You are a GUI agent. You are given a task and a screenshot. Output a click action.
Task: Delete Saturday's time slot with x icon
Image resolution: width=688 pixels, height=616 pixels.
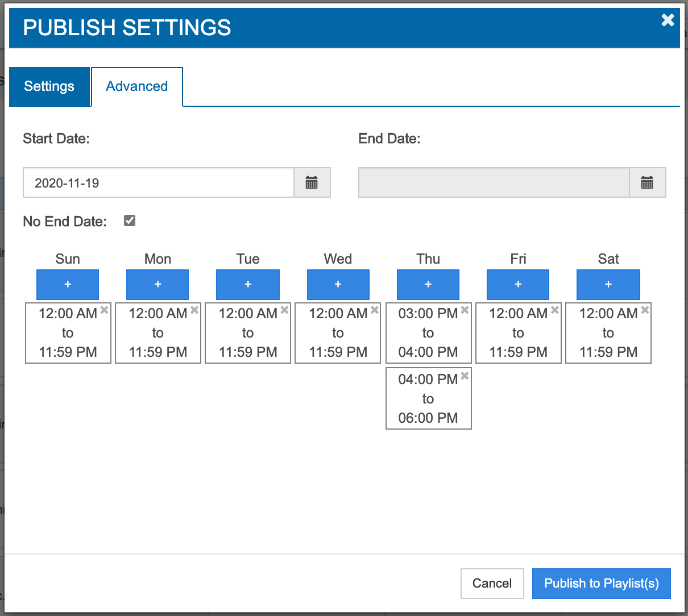coord(645,310)
